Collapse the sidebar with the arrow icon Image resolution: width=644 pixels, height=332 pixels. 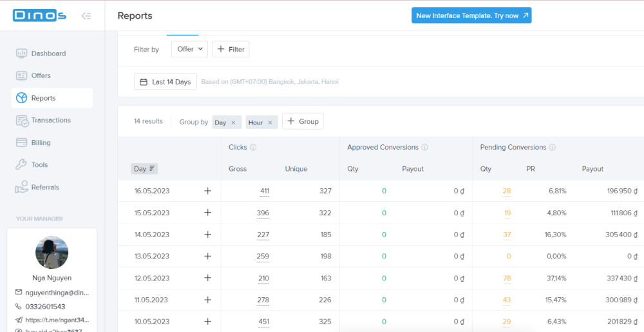(86, 16)
